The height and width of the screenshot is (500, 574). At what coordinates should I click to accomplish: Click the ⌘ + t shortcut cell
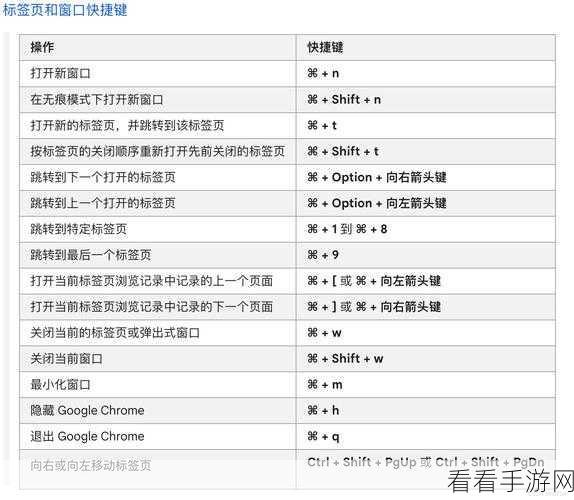[x=426, y=126]
